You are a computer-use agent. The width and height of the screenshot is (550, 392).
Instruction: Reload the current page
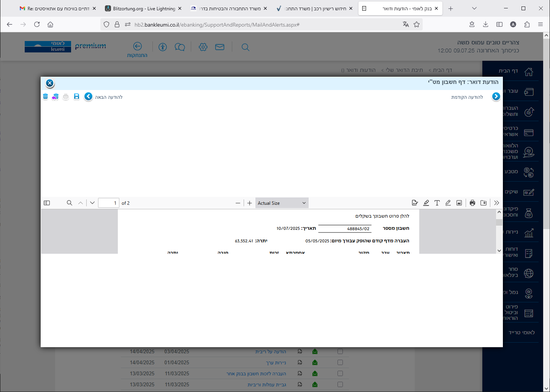point(37,24)
